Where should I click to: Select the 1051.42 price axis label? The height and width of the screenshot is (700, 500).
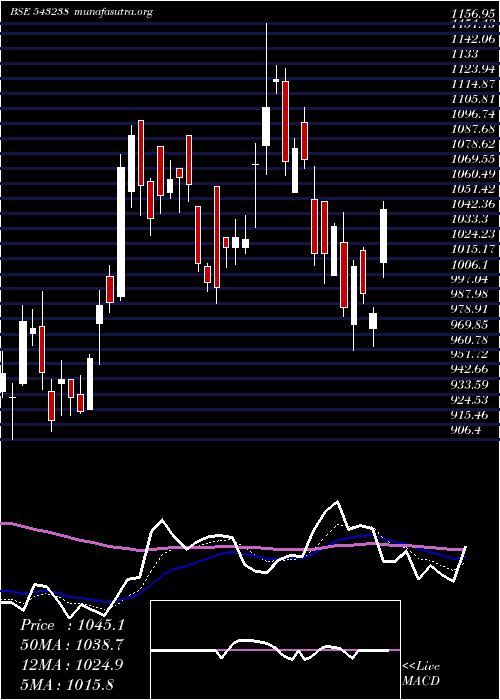tap(474, 189)
